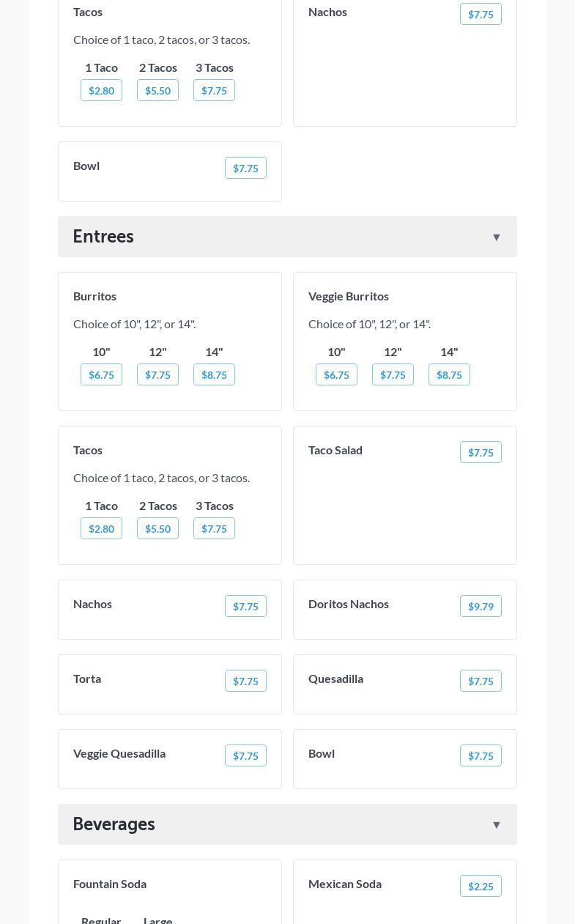Open the Fountain Soda item card
This screenshot has height=924, width=575.
169,894
